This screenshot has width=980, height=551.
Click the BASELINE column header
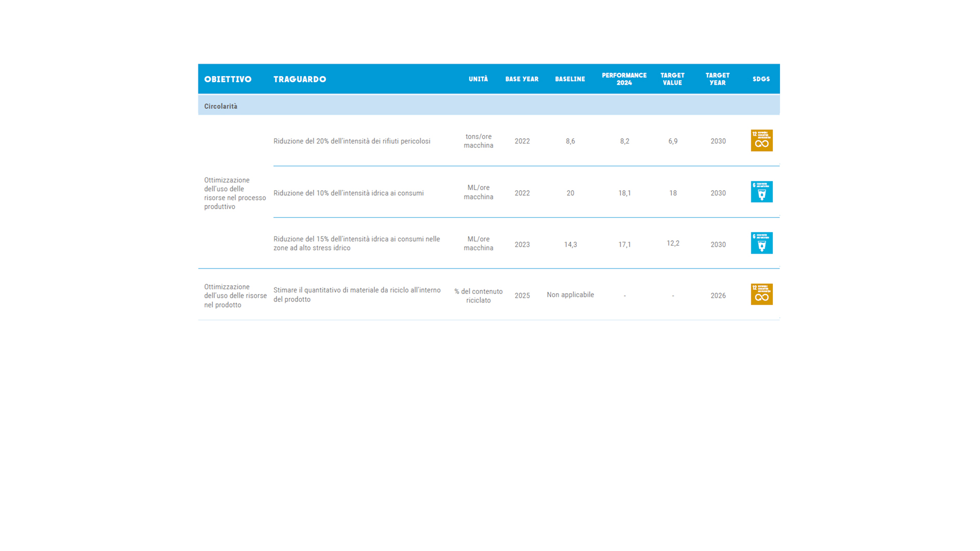pyautogui.click(x=570, y=79)
